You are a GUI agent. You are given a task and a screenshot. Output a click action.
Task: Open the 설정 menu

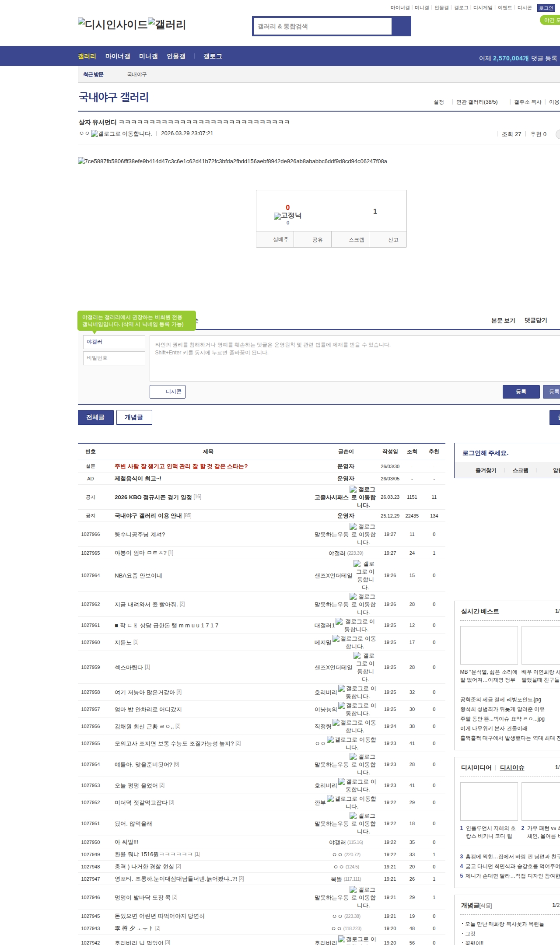click(438, 102)
